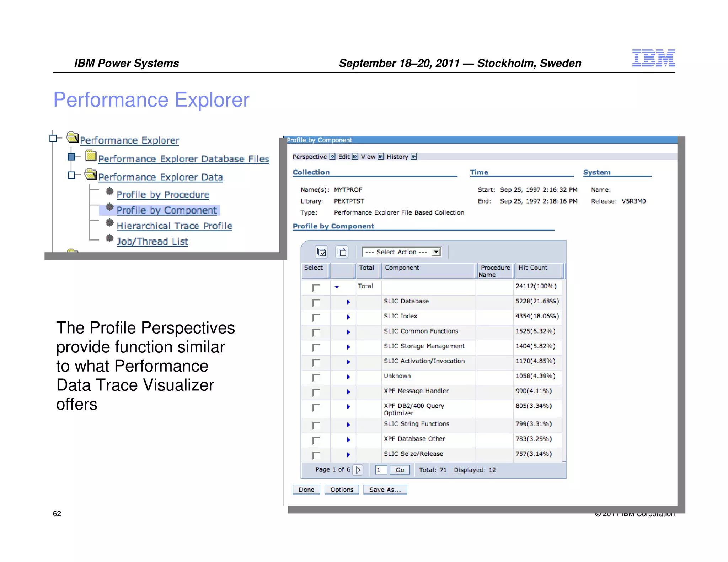Click the Hit Count column header
This screenshot has width=728, height=562.
[x=538, y=271]
